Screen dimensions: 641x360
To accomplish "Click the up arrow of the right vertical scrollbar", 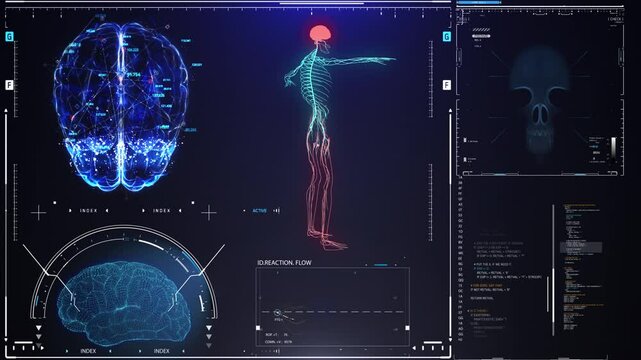I will pos(450,110).
